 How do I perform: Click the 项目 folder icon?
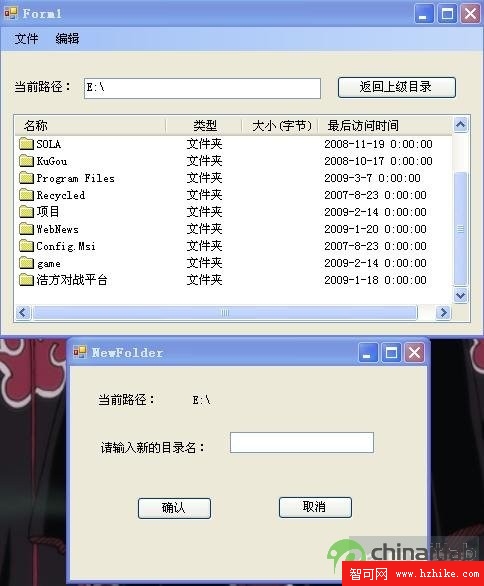pyautogui.click(x=26, y=212)
